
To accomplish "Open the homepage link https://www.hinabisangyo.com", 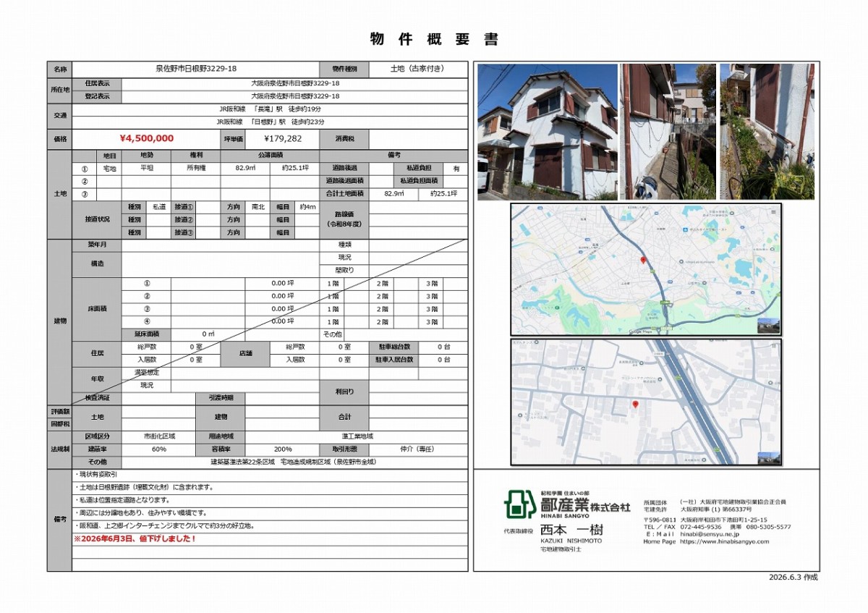I will pyautogui.click(x=724, y=541).
